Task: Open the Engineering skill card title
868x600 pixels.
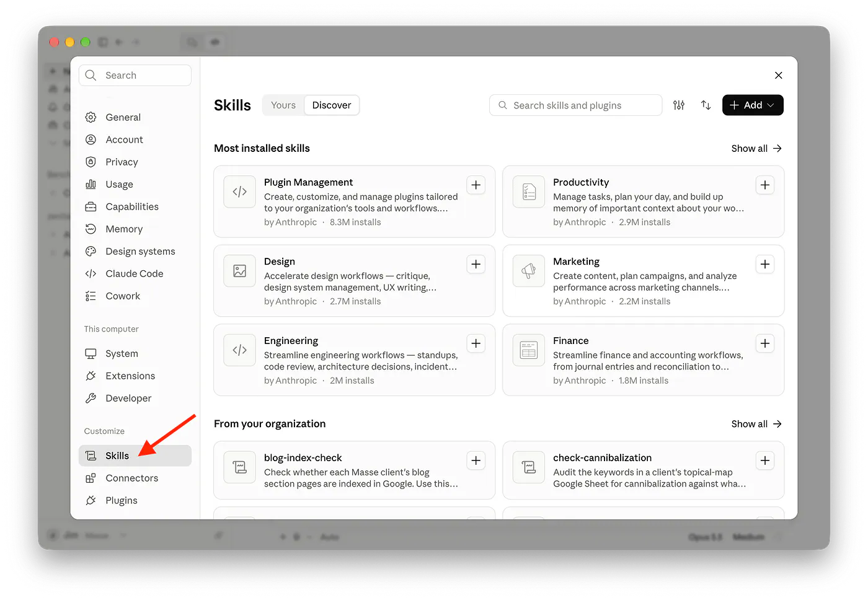Action: pyautogui.click(x=291, y=341)
